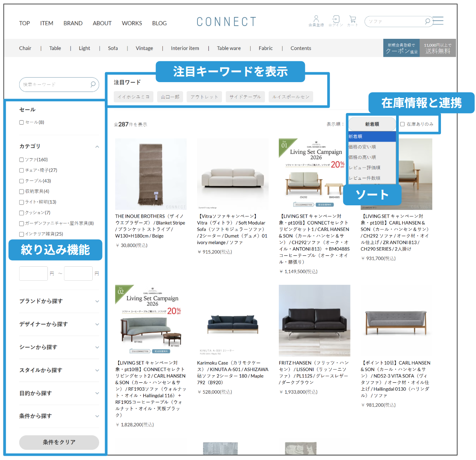Click the CONNECT logo
The width and height of the screenshot is (476, 460).
coord(226,22)
